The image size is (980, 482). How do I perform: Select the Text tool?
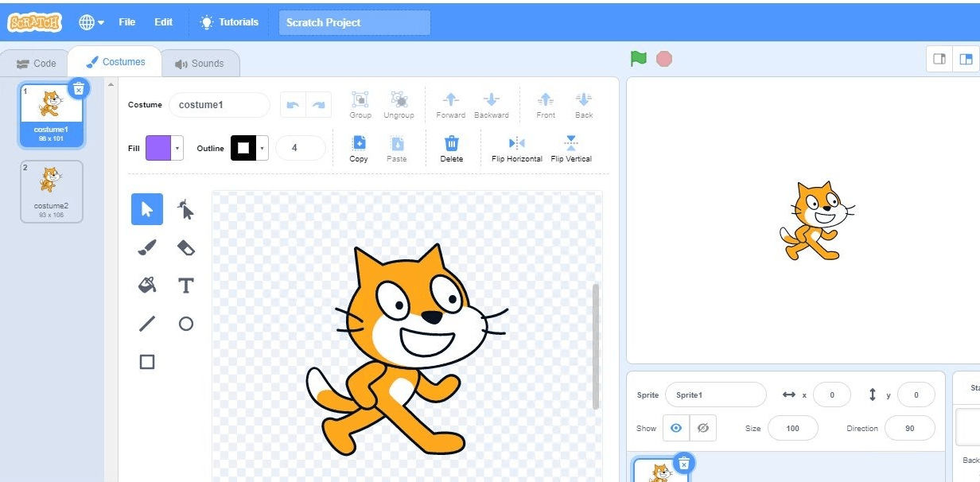pyautogui.click(x=185, y=286)
